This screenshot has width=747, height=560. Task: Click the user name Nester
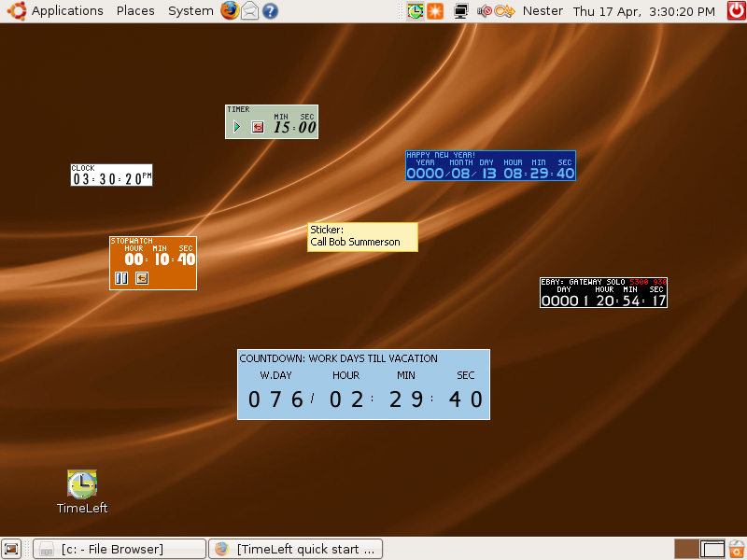click(543, 11)
